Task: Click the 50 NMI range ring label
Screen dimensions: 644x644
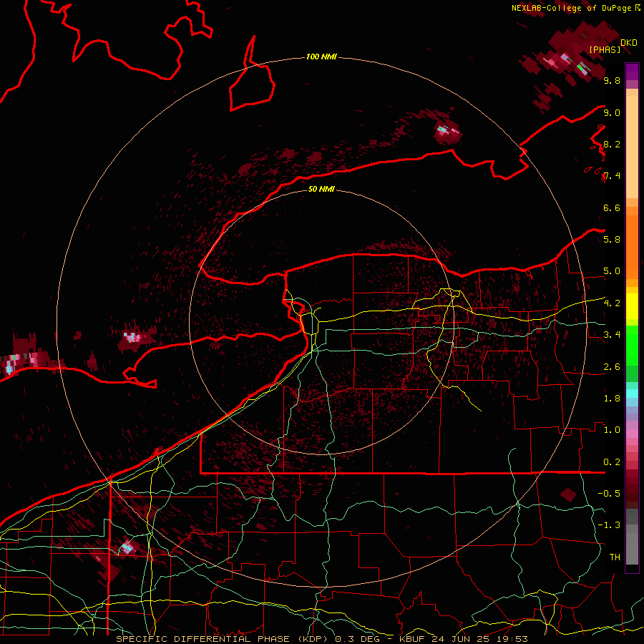Action: tap(321, 189)
